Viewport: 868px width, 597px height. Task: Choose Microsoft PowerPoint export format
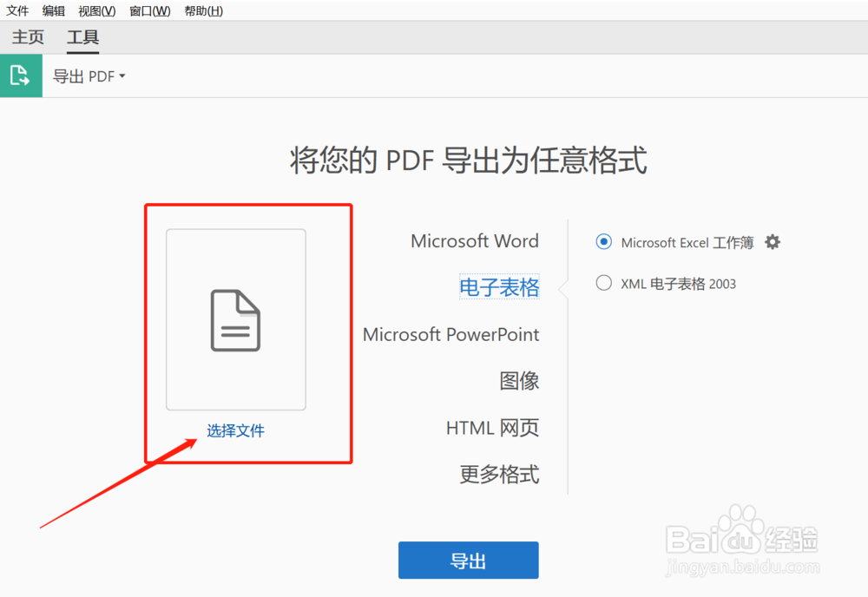coord(450,334)
